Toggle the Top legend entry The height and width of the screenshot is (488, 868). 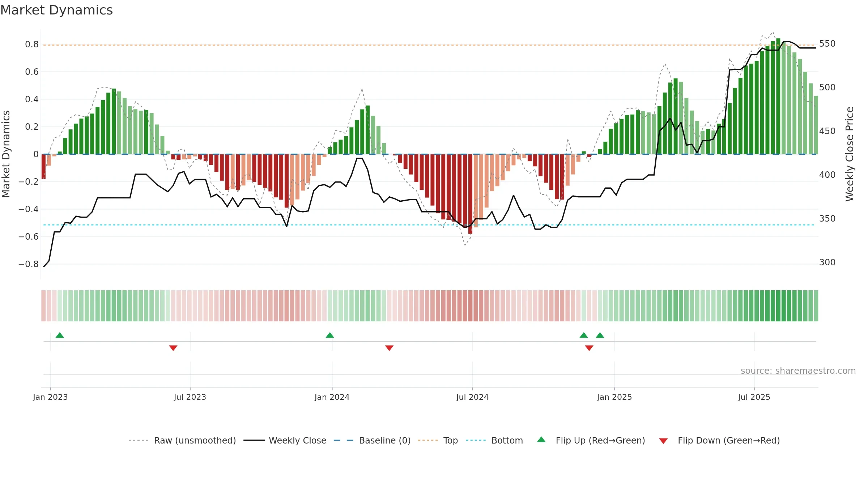(438, 440)
